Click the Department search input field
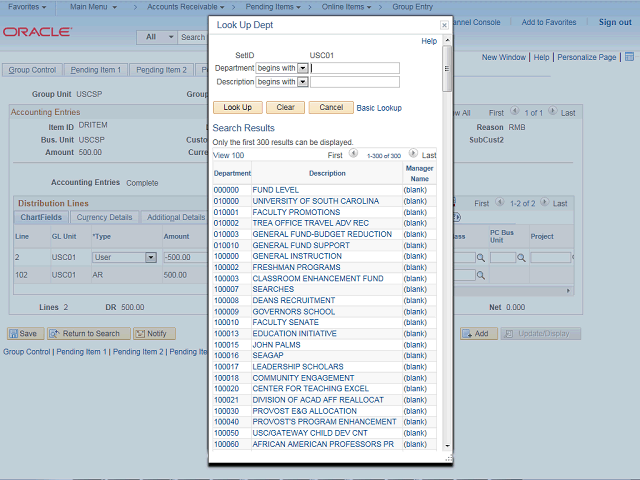This screenshot has height=480, width=640. click(355, 68)
